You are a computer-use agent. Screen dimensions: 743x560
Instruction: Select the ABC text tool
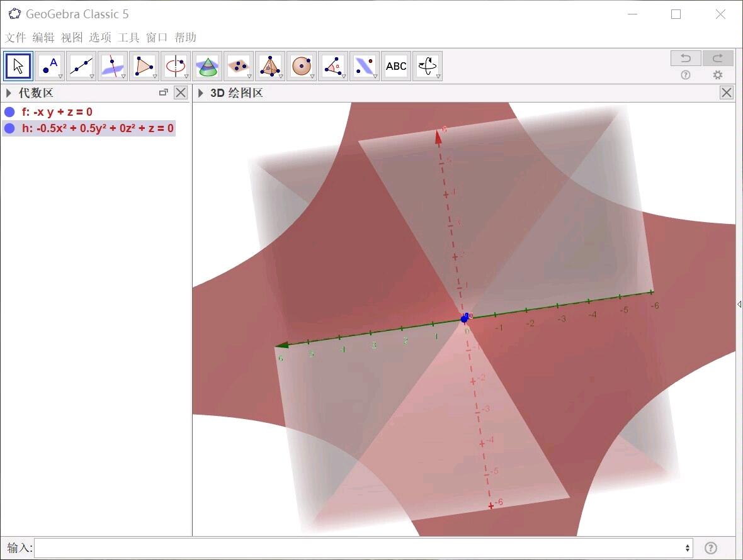[395, 66]
